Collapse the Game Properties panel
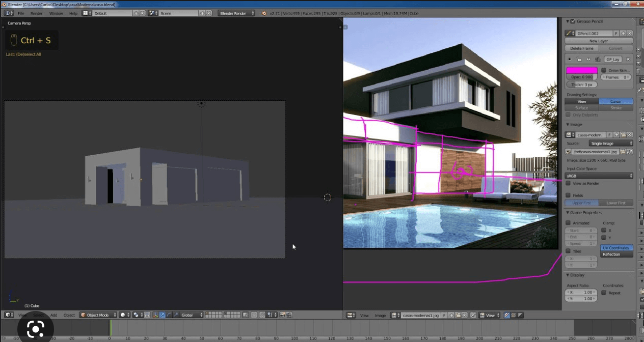 [x=568, y=213]
